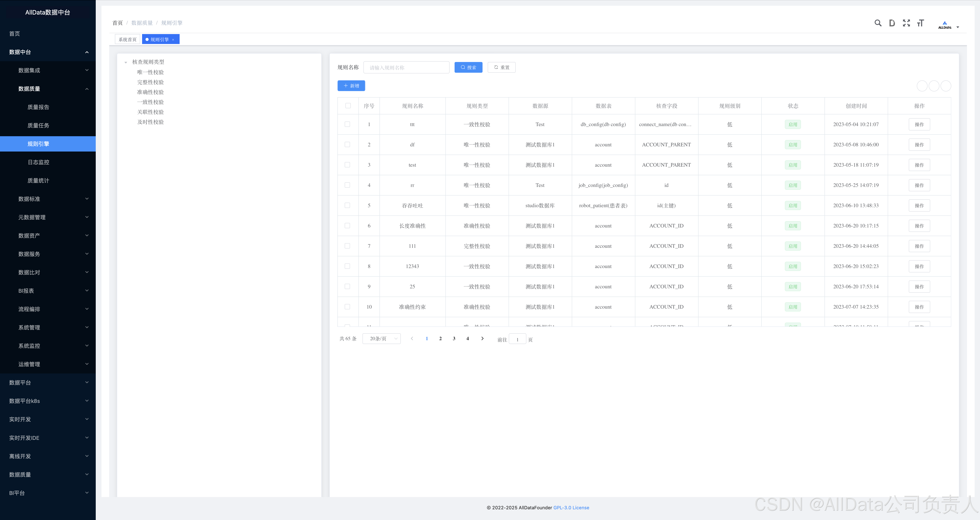Switch to the 系统首页 tab
The height and width of the screenshot is (520, 980).
pos(128,40)
